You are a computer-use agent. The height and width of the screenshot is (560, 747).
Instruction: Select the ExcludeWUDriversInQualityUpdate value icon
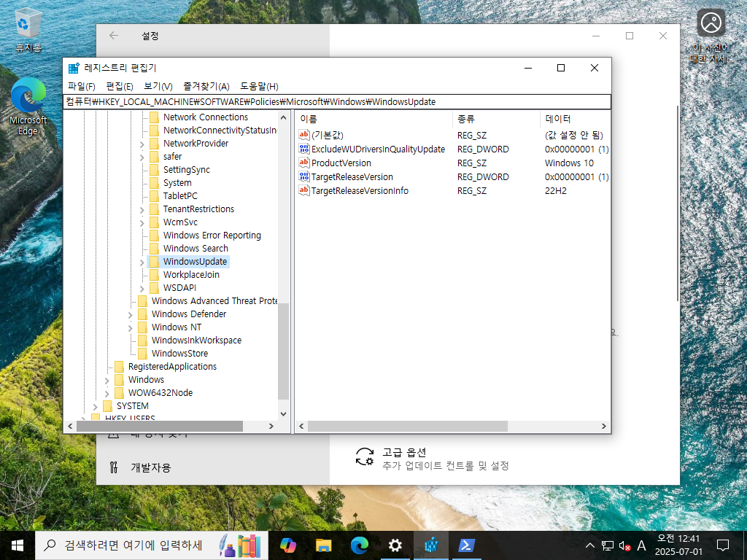pyautogui.click(x=304, y=149)
